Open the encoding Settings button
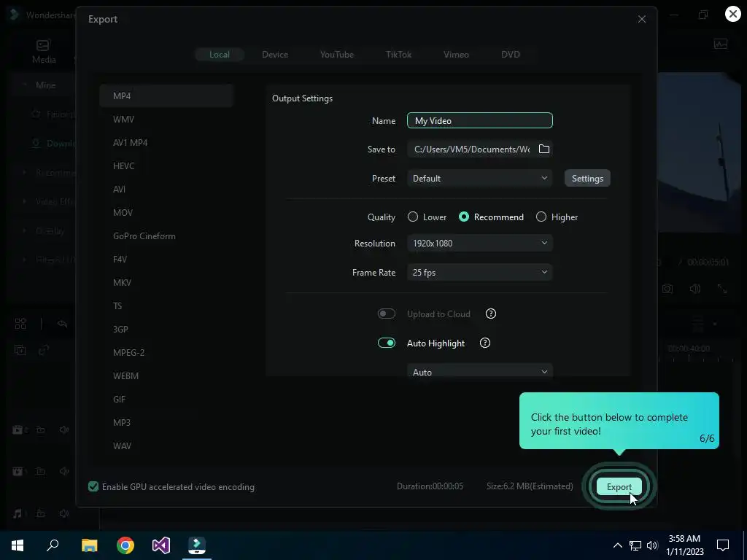Image resolution: width=747 pixels, height=560 pixels. (x=587, y=178)
